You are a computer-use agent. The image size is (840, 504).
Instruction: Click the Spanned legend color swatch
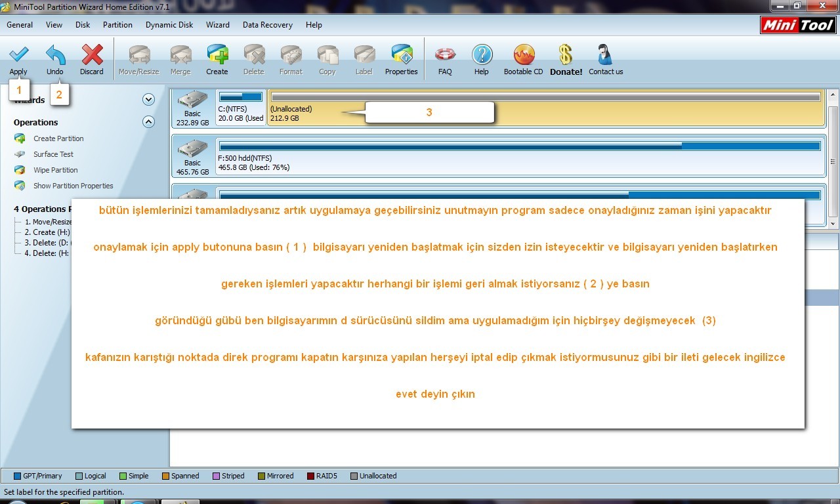[x=166, y=476]
